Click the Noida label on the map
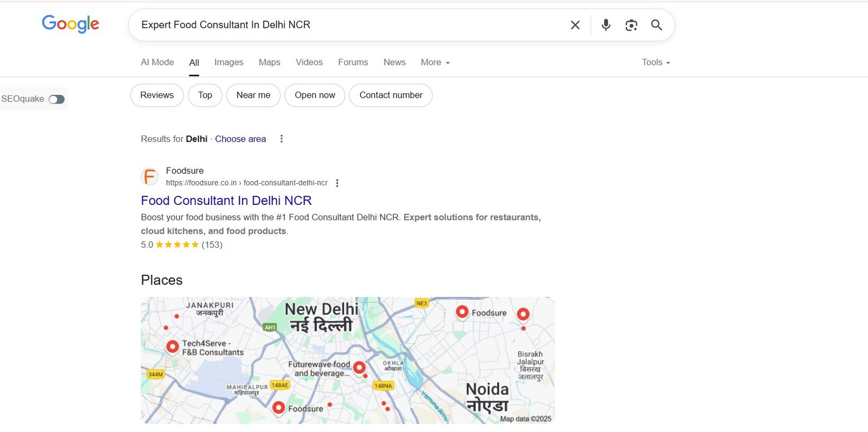The image size is (868, 432). coord(487,397)
